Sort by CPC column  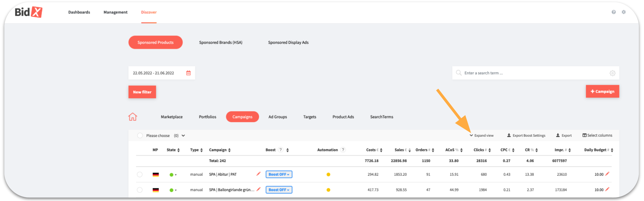(x=513, y=150)
